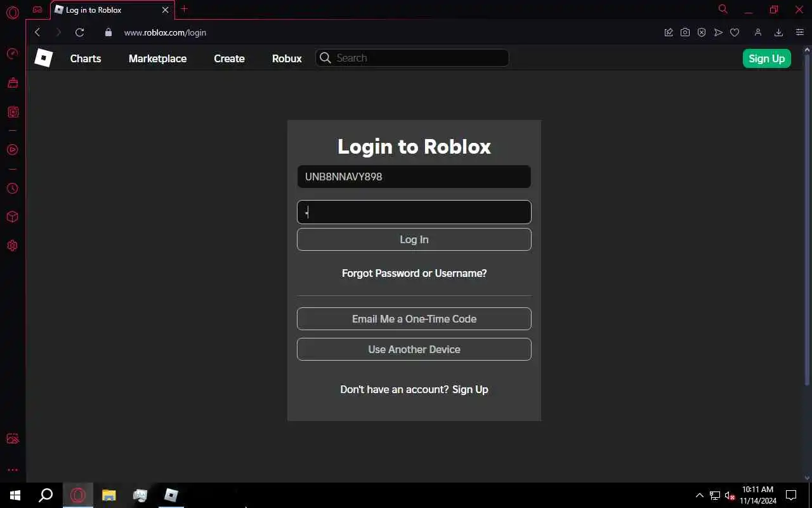Open the Player icon in Opera sidebar

pyautogui.click(x=12, y=150)
